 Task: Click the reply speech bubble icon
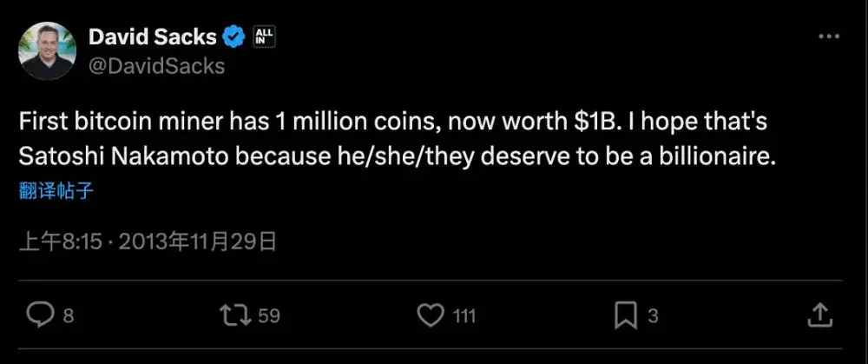(42, 315)
